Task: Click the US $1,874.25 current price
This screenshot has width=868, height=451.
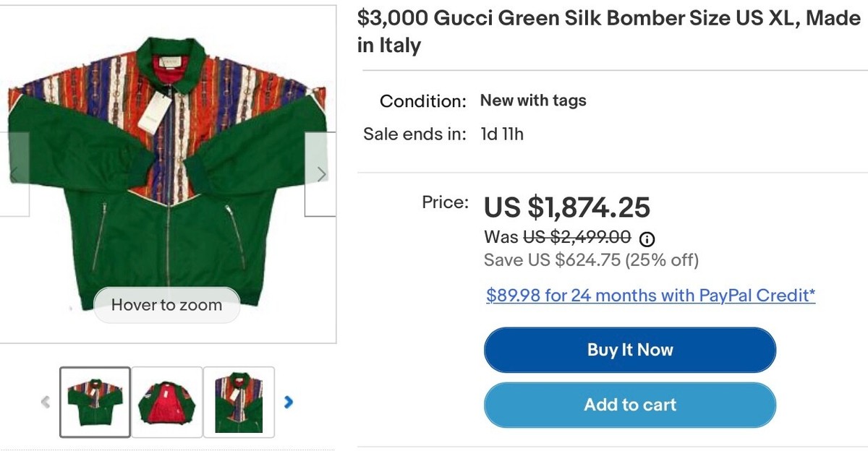Action: (x=567, y=208)
